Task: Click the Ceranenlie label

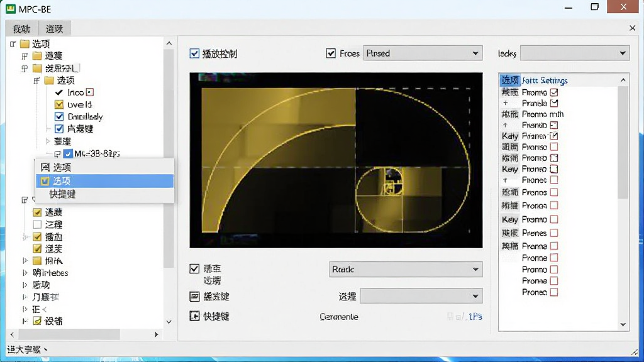Action: [339, 317]
